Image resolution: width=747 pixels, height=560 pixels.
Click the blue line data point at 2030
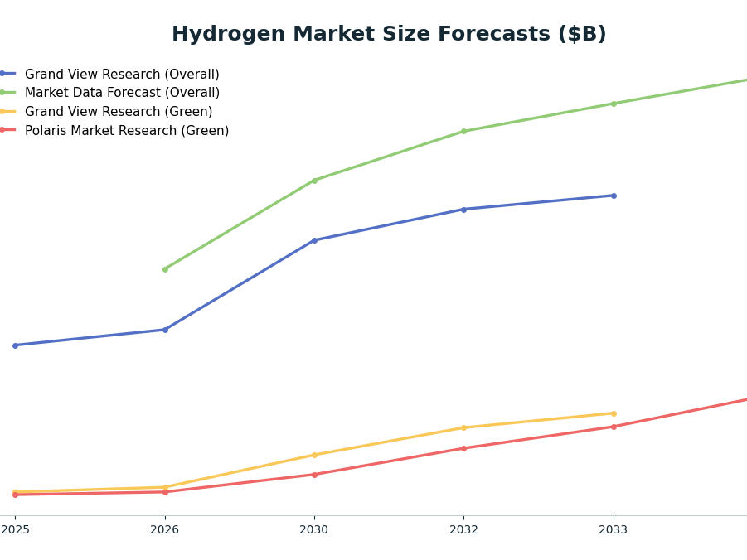(314, 240)
